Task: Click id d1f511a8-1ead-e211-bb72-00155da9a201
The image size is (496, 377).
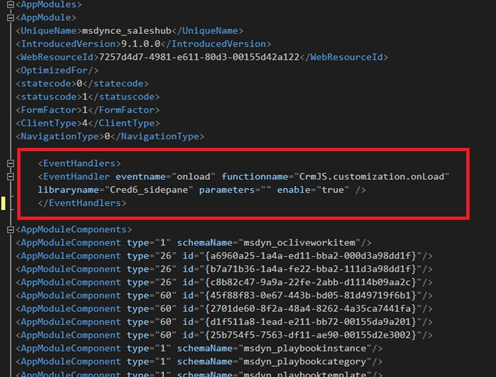Action: 311,322
